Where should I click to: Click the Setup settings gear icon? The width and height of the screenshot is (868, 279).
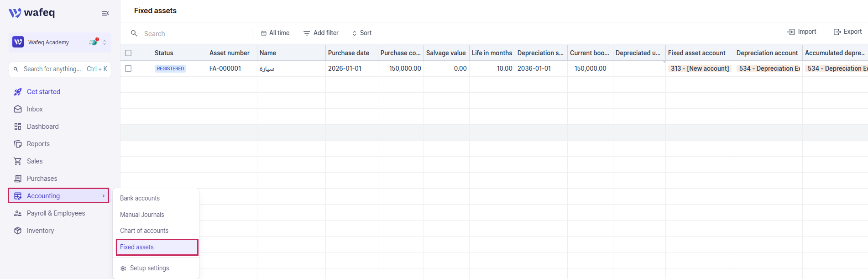(x=123, y=268)
